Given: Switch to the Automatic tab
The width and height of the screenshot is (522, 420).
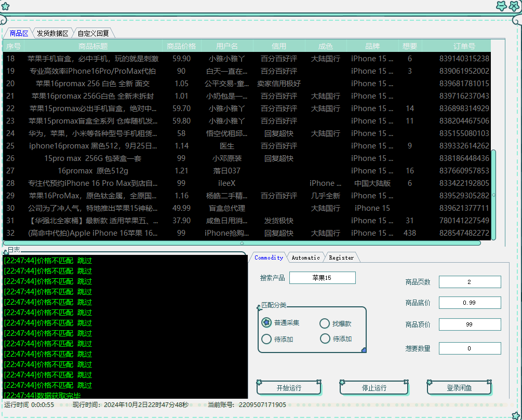Looking at the screenshot, I should pyautogui.click(x=305, y=258).
